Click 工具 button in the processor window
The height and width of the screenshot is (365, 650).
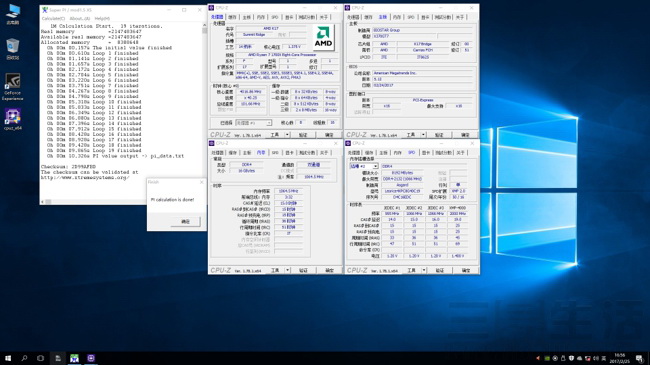click(275, 135)
